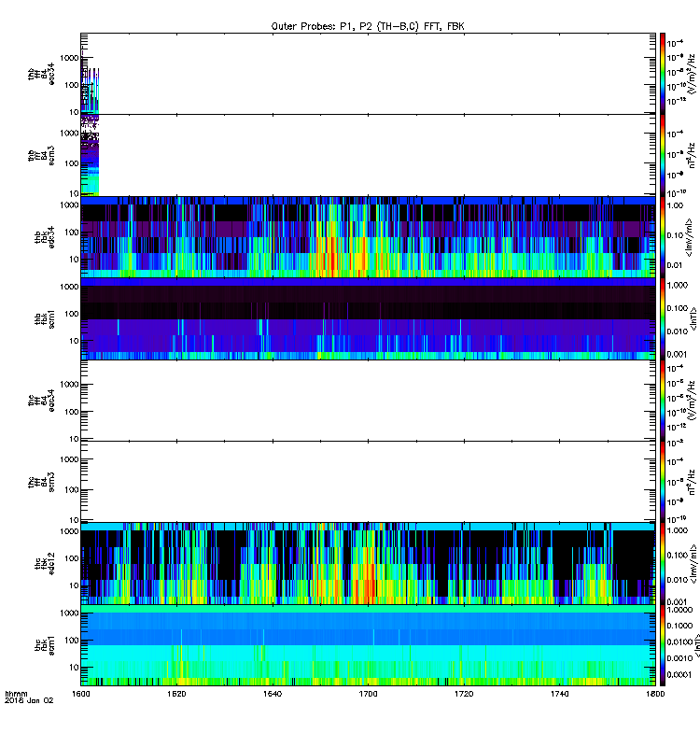Click the "thb fff 64 eac34" axis label
Viewport: 700px width, 747px height.
41,75
